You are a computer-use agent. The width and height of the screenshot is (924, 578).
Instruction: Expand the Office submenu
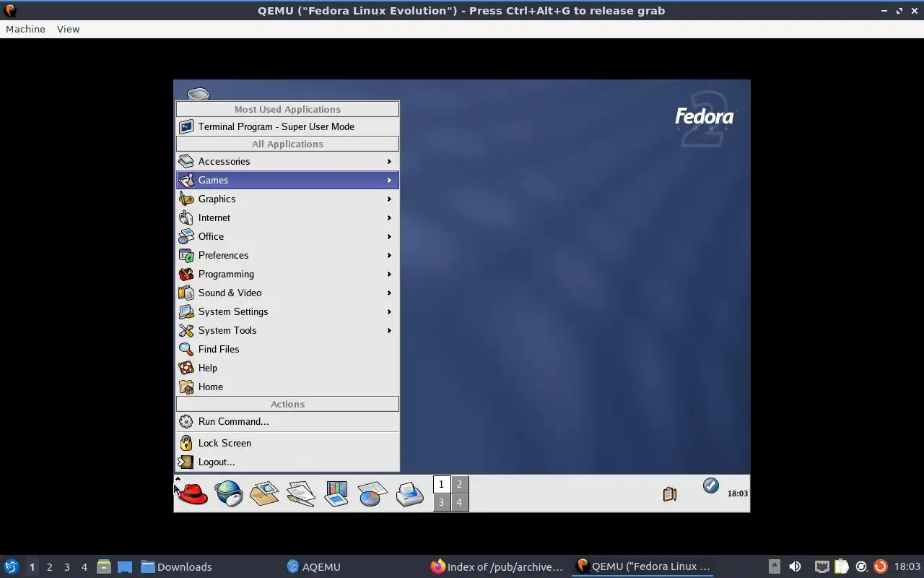click(287, 236)
